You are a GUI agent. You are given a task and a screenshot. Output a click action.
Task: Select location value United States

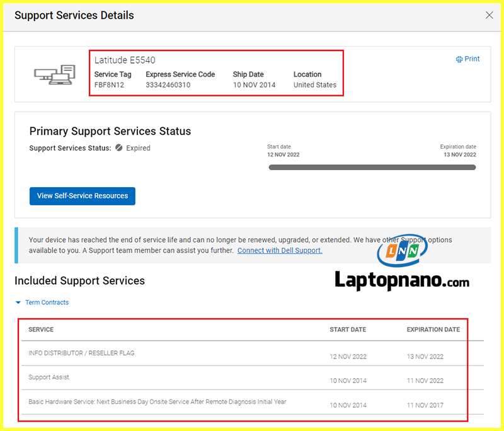tap(314, 85)
